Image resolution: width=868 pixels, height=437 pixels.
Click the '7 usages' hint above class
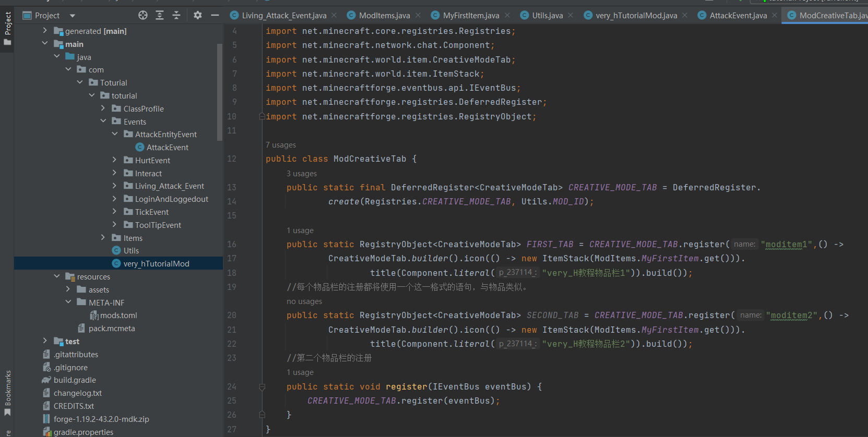coord(281,145)
